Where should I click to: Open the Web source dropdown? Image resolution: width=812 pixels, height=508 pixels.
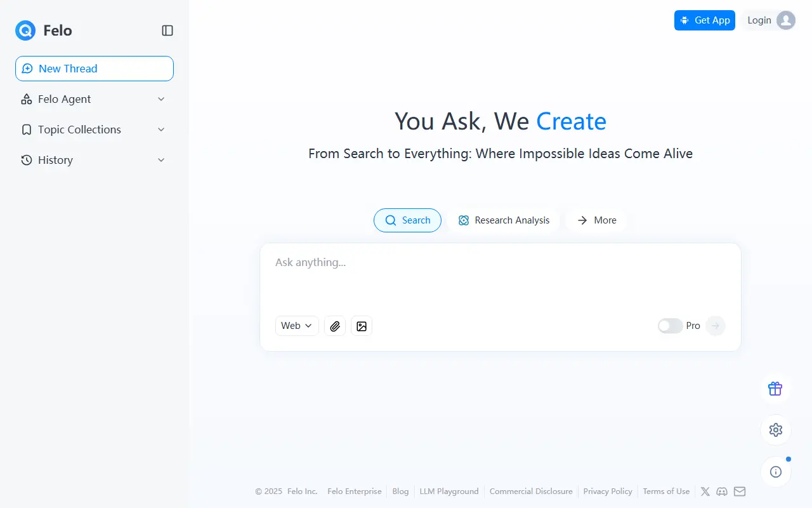coord(297,326)
